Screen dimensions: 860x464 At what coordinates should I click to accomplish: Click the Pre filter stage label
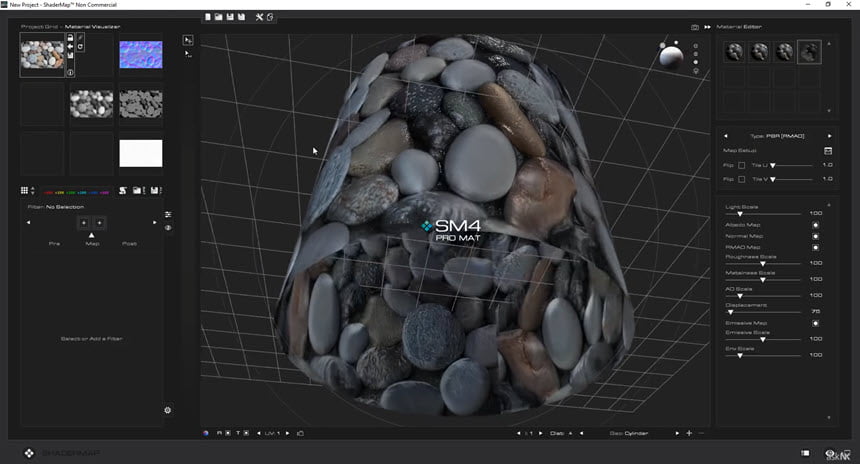coord(54,244)
